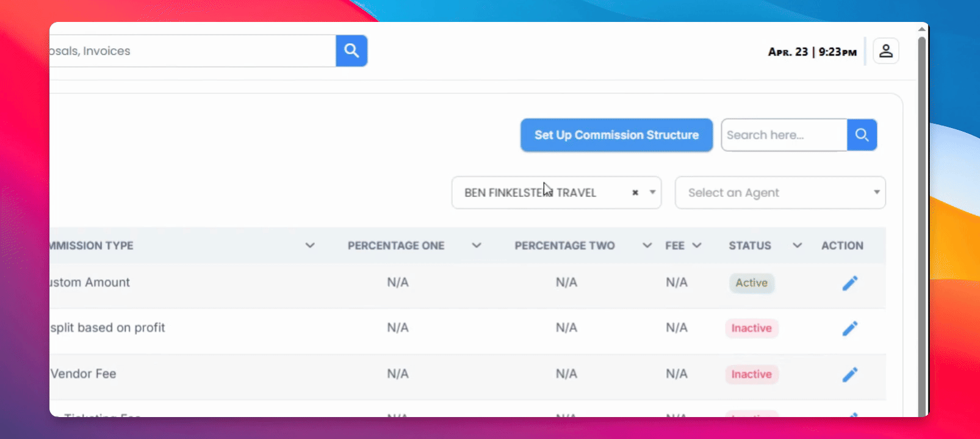Click the commission search magnifier icon
This screenshot has width=980, height=439.
862,135
